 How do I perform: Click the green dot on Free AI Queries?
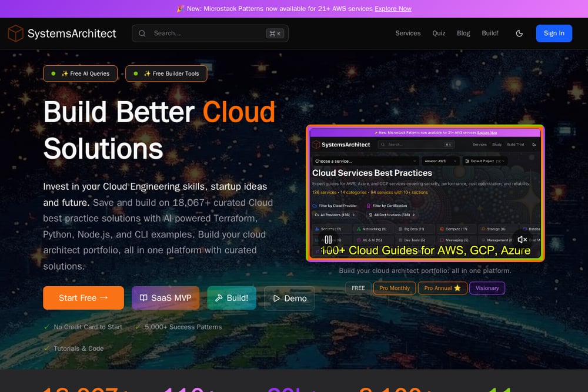coord(54,73)
